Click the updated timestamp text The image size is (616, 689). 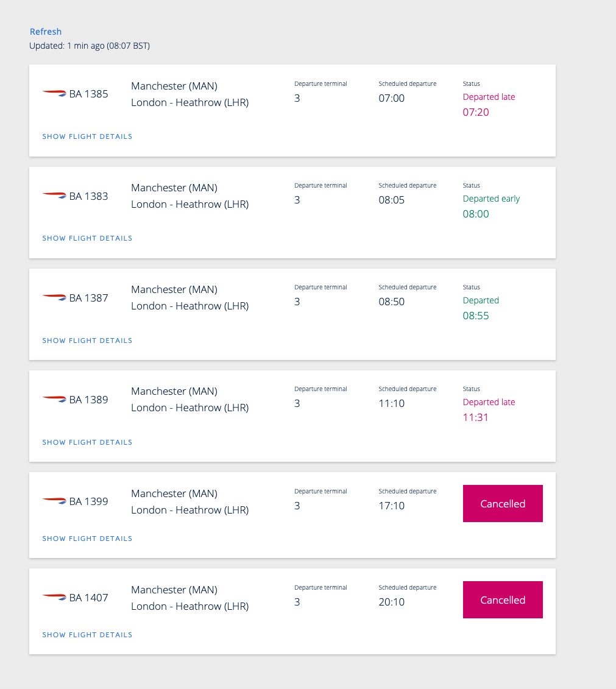90,46
